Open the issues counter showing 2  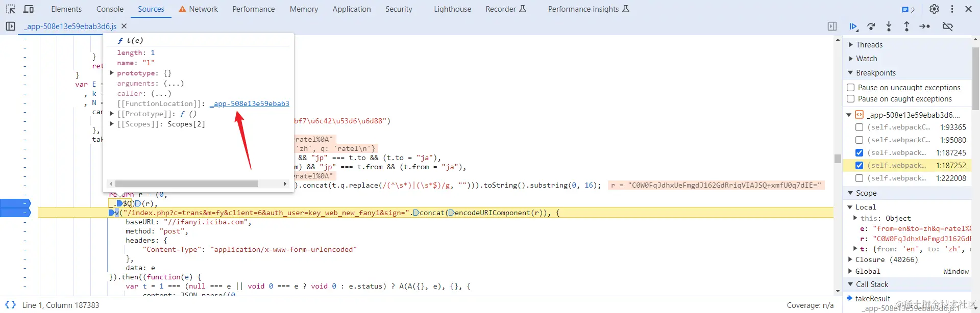tap(908, 9)
